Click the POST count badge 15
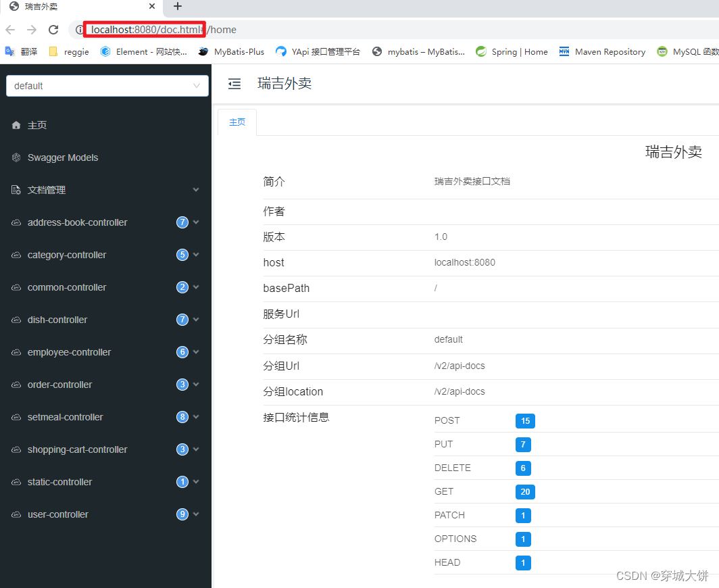719x588 pixels. click(525, 421)
